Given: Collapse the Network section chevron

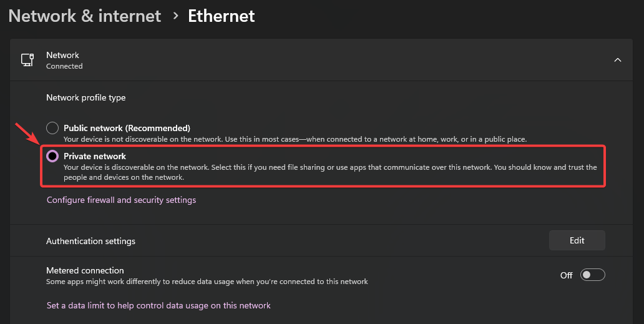Looking at the screenshot, I should [618, 60].
